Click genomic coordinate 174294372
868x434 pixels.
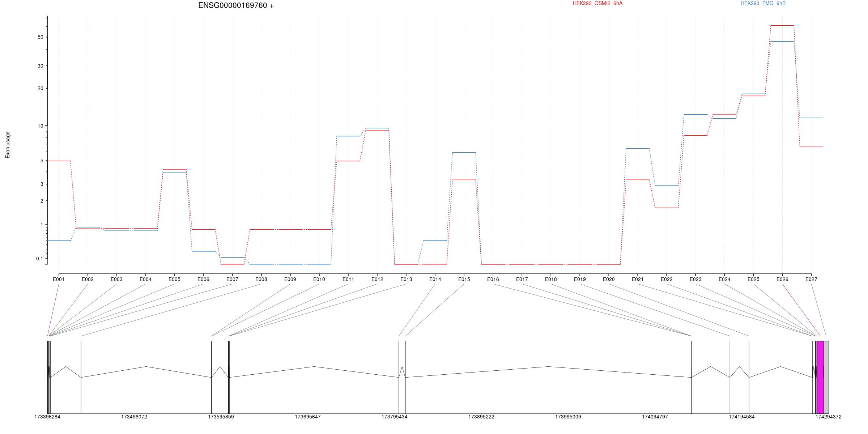(x=829, y=417)
